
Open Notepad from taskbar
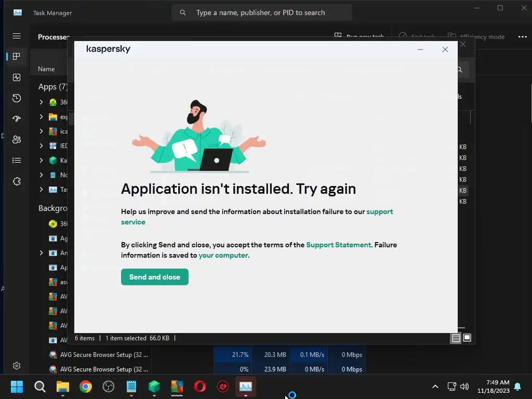(x=131, y=387)
